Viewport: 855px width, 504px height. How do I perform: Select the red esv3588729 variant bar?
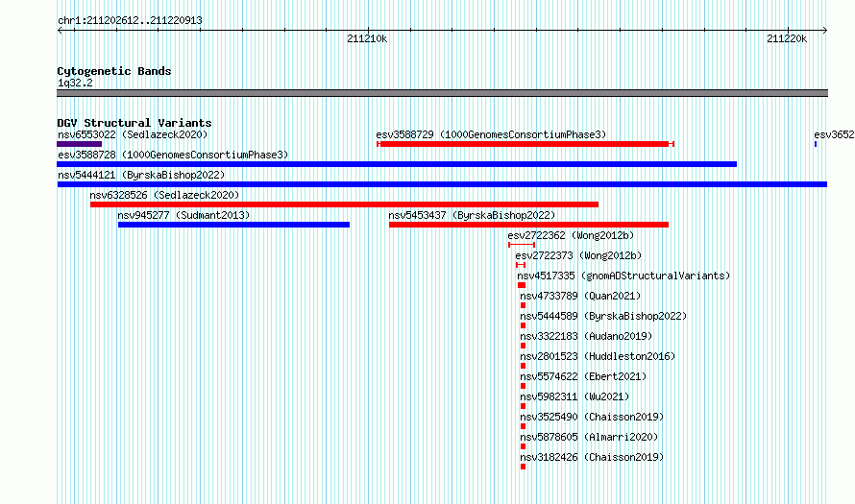click(525, 144)
